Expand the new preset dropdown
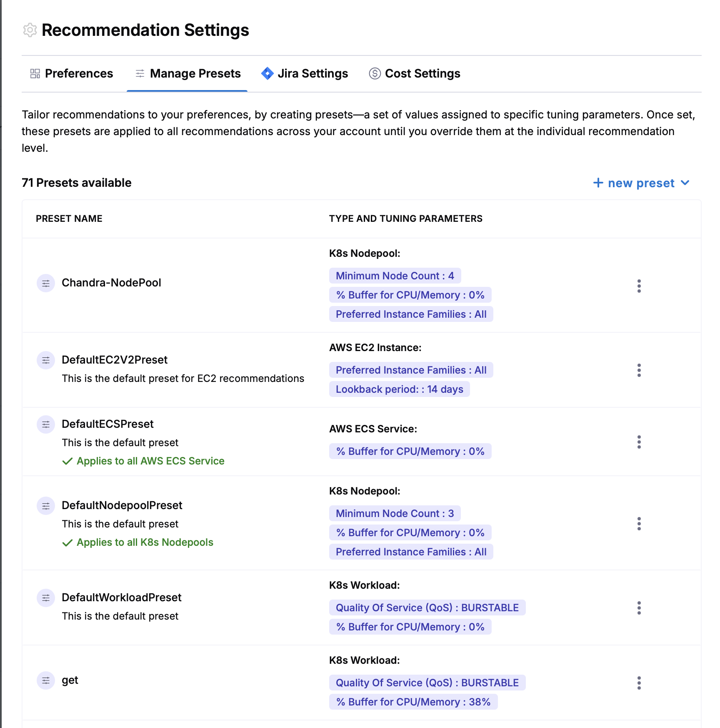 coord(641,183)
